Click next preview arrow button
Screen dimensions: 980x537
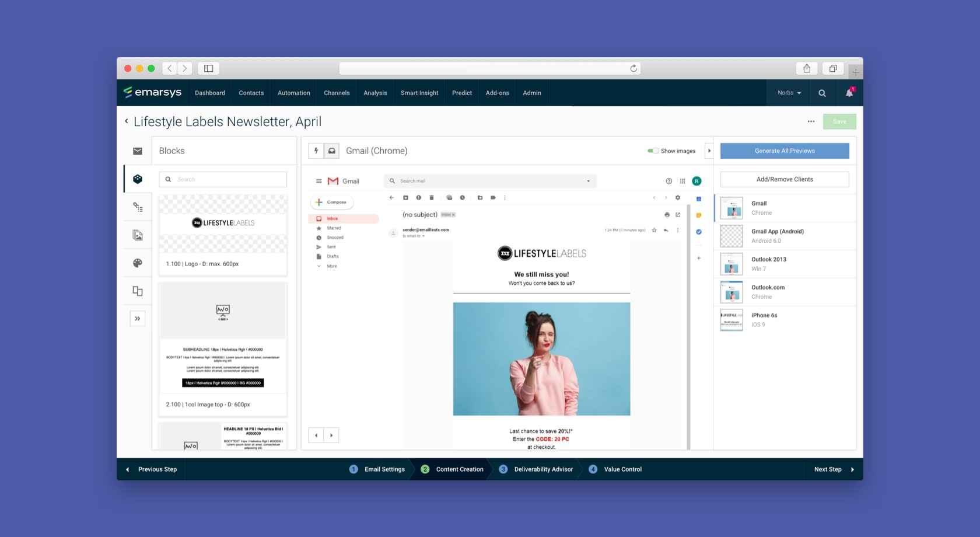[331, 435]
